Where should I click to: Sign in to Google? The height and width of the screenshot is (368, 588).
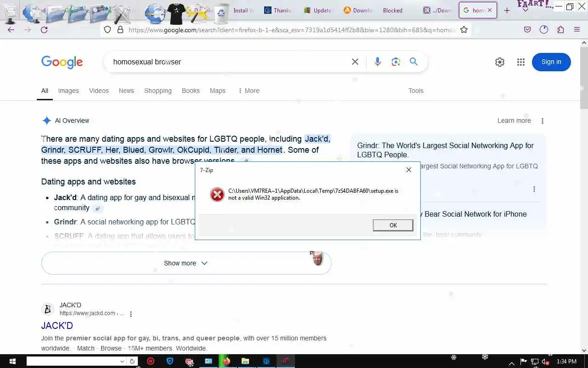pyautogui.click(x=551, y=62)
